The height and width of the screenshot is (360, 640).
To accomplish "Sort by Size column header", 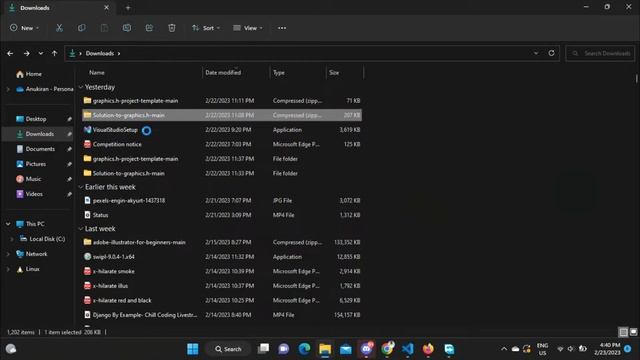I will tap(334, 72).
